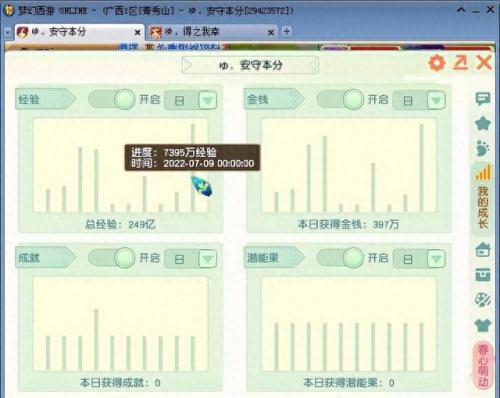The image size is (500, 398).
Task: Open the paw print pet icon
Action: tap(483, 148)
